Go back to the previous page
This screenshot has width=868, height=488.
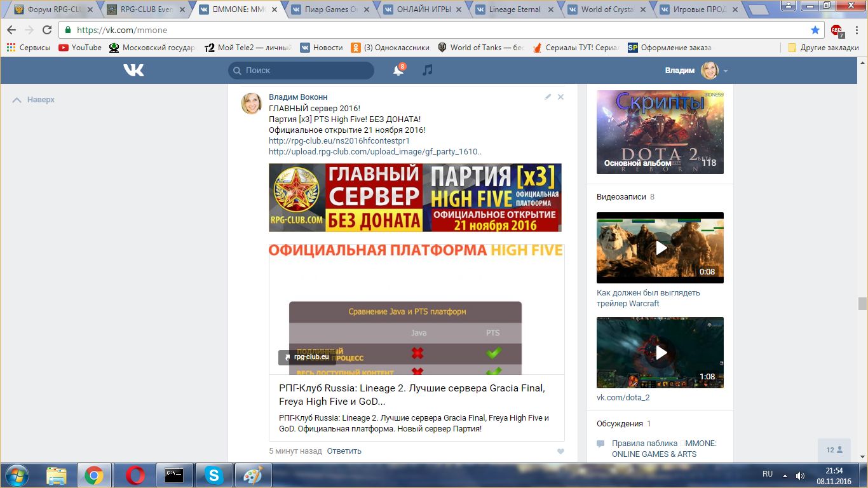pos(11,30)
